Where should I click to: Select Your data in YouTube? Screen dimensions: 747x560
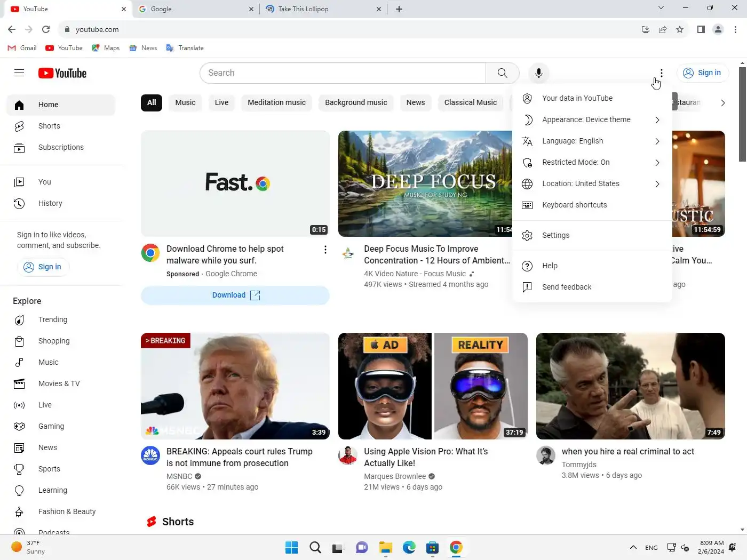coord(592,98)
